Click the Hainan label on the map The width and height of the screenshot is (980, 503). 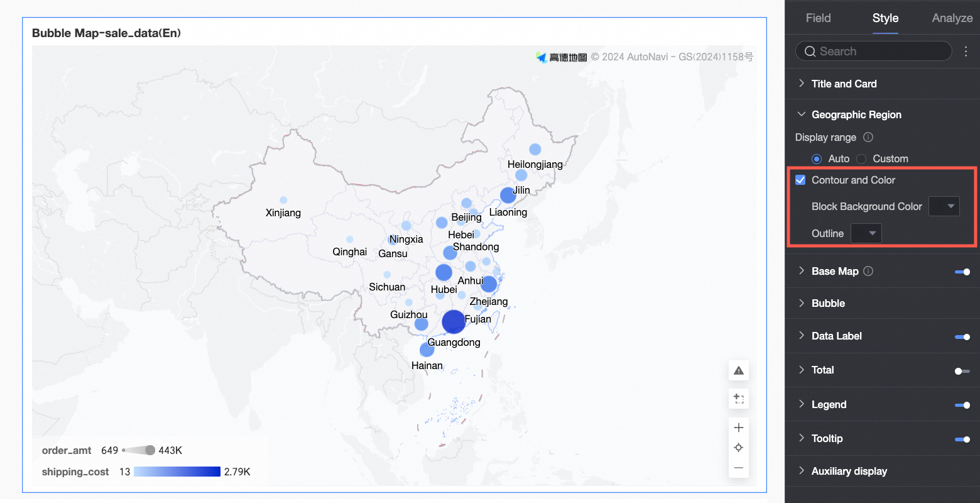pyautogui.click(x=427, y=365)
